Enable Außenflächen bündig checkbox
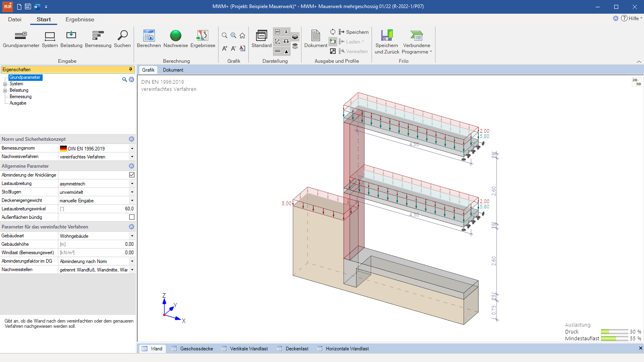The width and height of the screenshot is (644, 362). 132,217
